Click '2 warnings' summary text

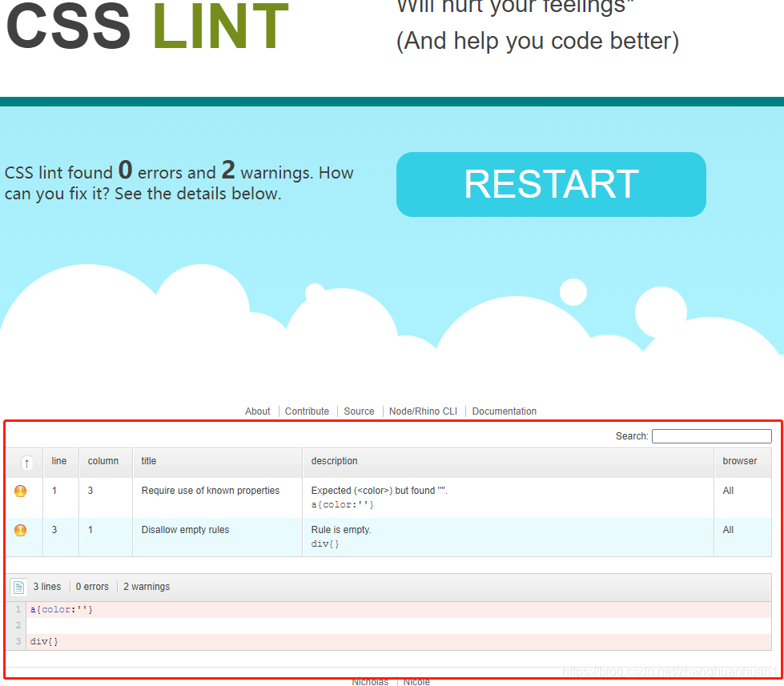(x=147, y=587)
